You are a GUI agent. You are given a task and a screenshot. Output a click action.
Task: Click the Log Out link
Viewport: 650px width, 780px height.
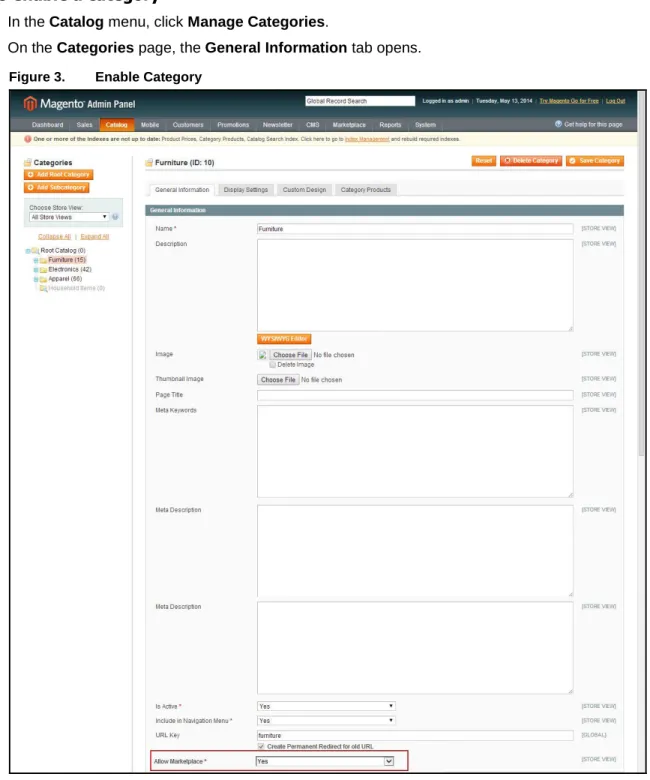point(615,101)
